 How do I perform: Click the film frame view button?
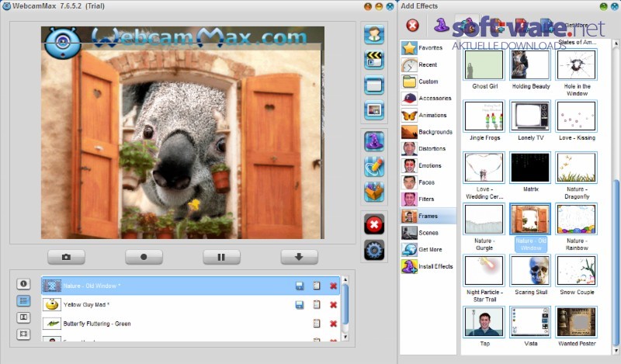click(23, 334)
